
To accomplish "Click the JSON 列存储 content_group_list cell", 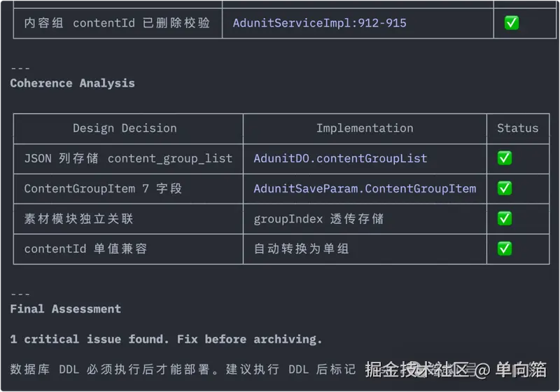I will point(128,158).
